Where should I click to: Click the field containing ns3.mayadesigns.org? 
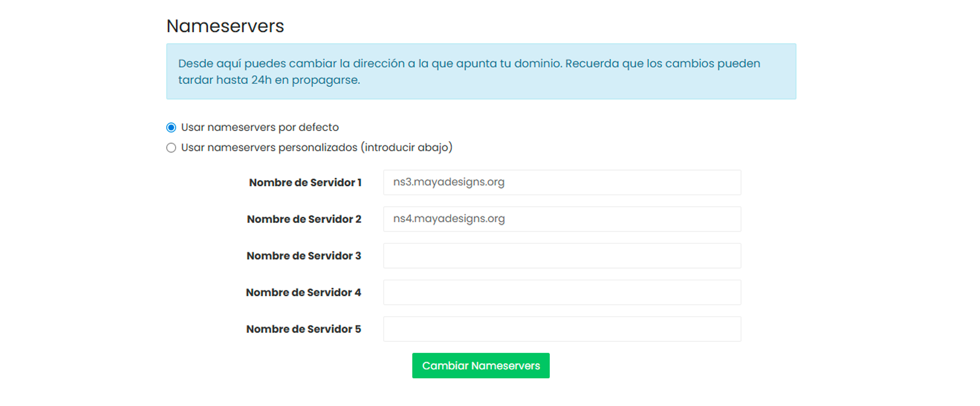(561, 183)
